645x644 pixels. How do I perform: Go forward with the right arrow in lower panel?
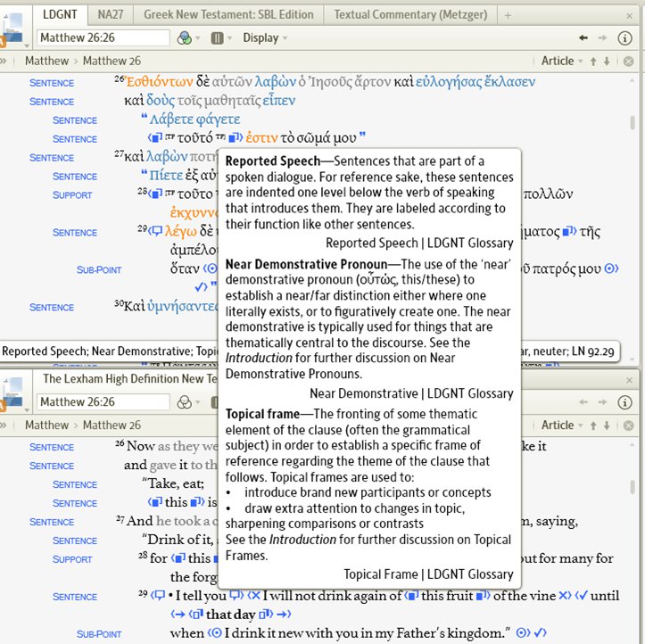(x=602, y=402)
